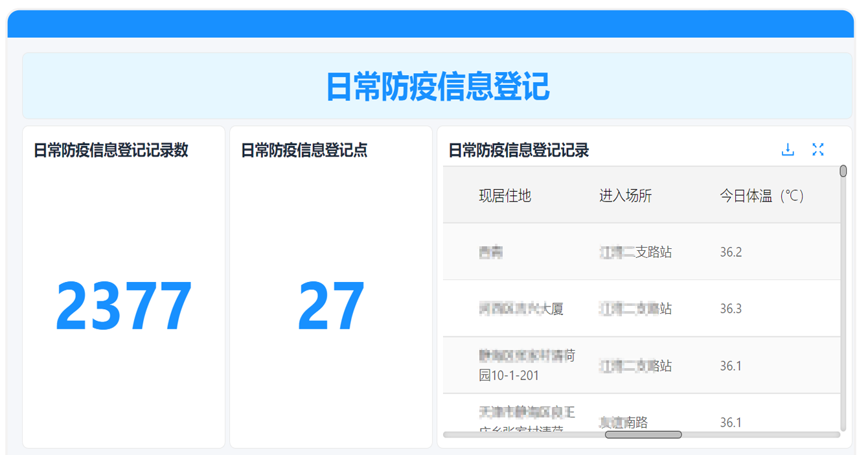Click the 今日体温（℃）column header
This screenshot has width=868, height=455.
[x=761, y=195]
